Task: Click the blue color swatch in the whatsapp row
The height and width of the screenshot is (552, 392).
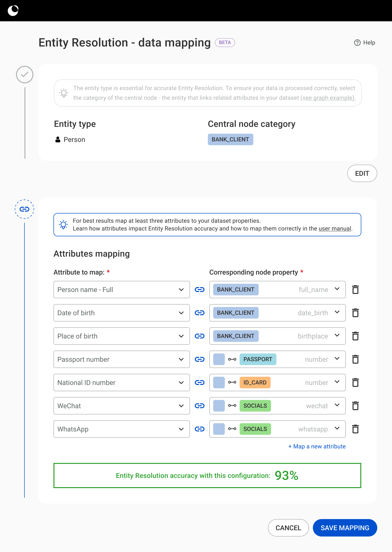Action: tap(219, 429)
